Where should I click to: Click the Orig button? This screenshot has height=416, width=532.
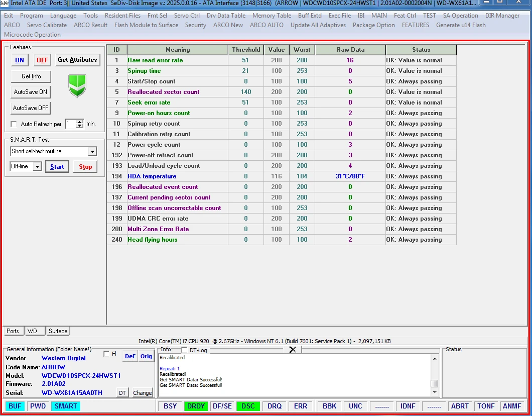pyautogui.click(x=146, y=356)
